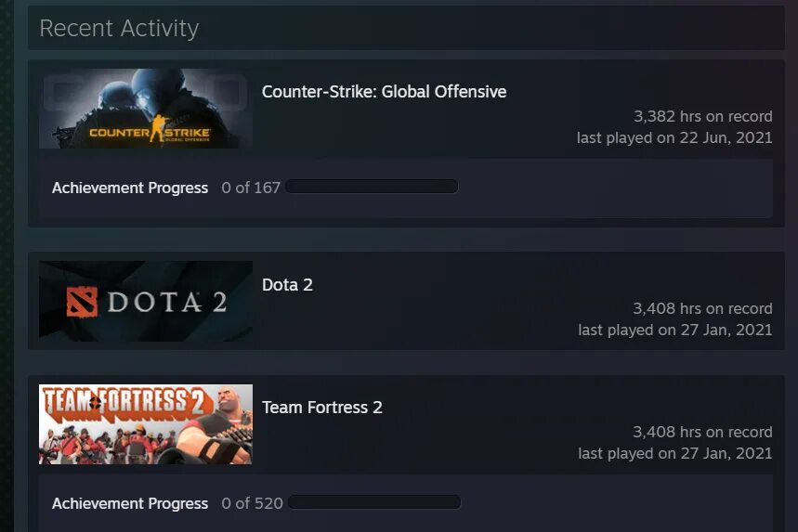Click the Team Fortress 2 title link
The image size is (798, 532).
point(322,408)
